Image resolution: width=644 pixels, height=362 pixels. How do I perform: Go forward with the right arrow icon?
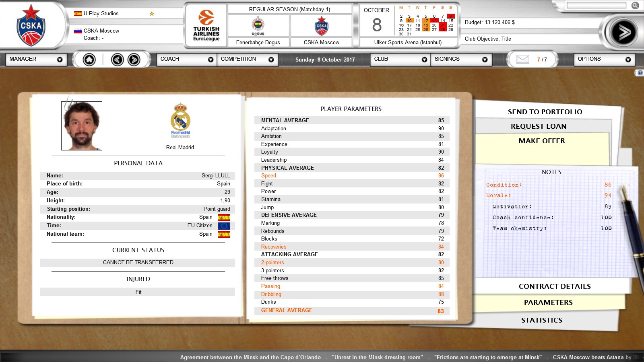[x=134, y=60]
